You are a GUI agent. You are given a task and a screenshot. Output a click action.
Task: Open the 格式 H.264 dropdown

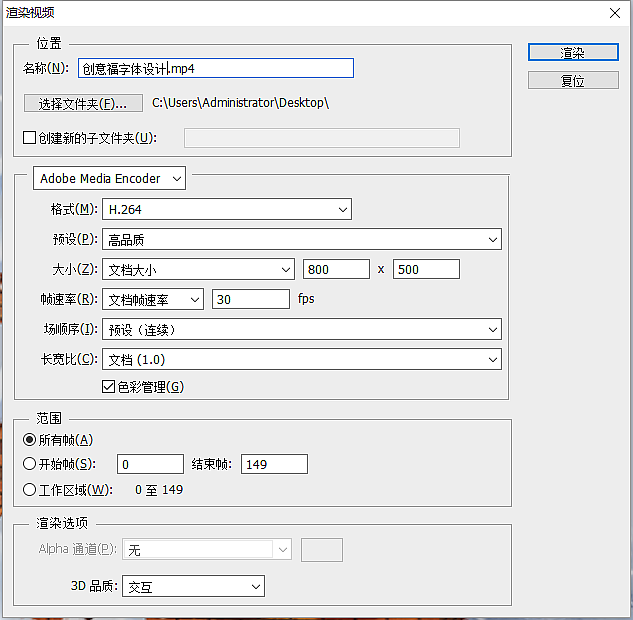[x=227, y=209]
